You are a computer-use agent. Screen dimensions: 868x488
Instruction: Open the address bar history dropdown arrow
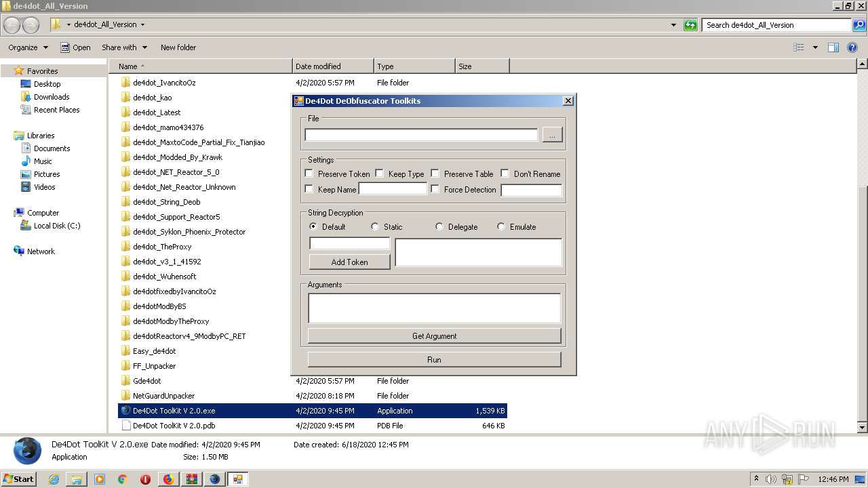673,25
